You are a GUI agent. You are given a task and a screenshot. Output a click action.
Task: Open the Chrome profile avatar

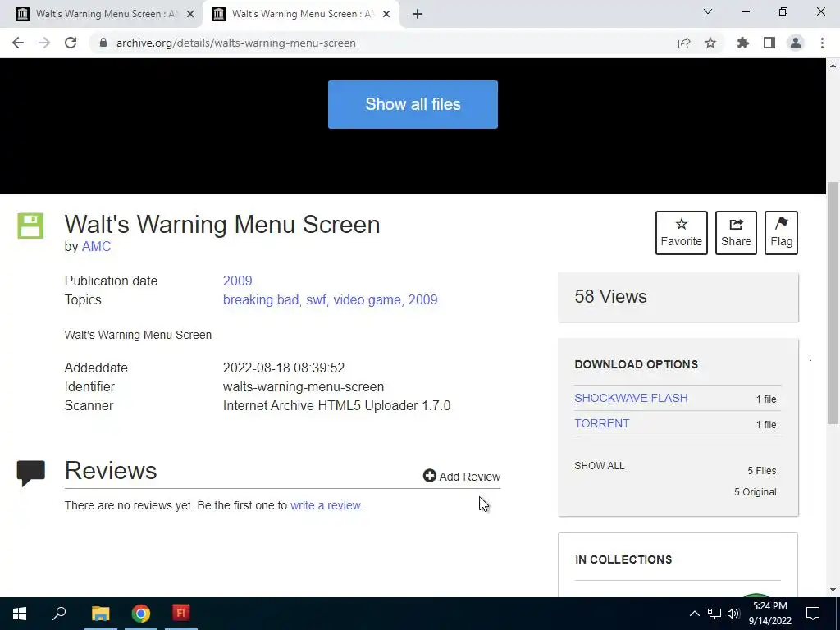[796, 43]
